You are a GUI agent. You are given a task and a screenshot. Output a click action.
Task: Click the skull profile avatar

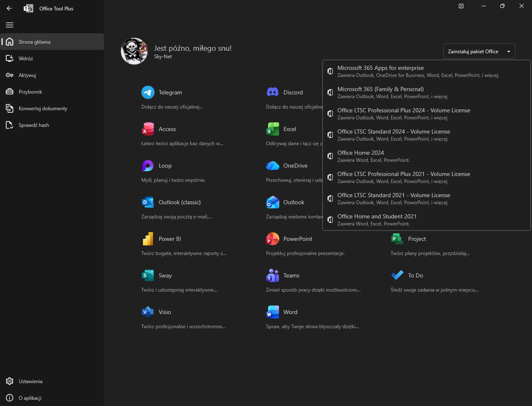tap(134, 51)
